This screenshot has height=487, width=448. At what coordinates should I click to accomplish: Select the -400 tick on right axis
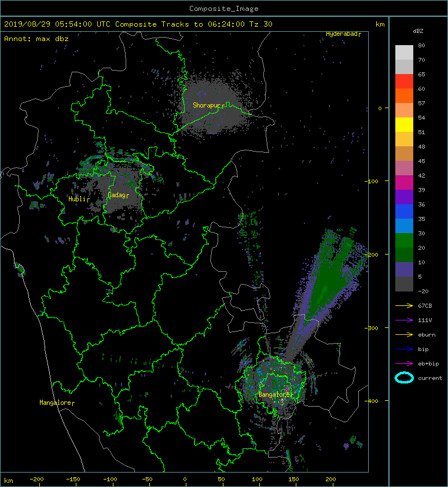pyautogui.click(x=372, y=401)
